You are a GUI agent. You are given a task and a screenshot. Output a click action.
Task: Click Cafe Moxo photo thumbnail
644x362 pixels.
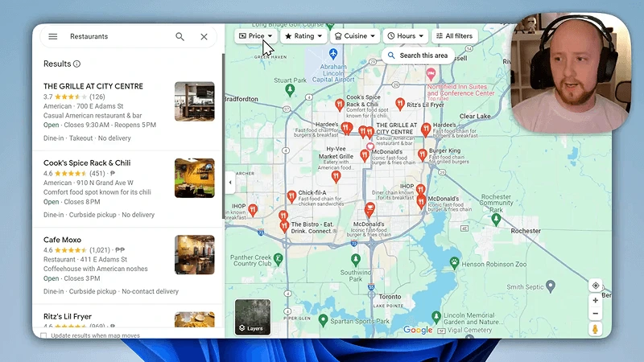point(194,255)
